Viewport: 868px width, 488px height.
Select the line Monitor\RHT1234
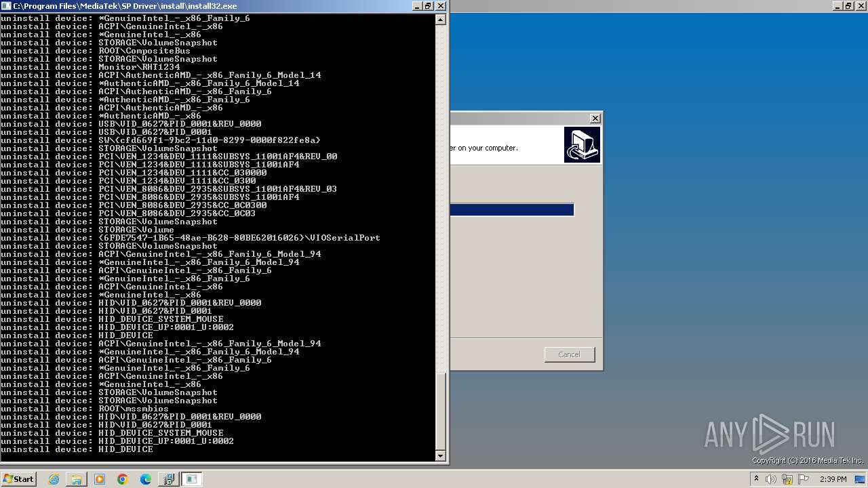pos(90,67)
